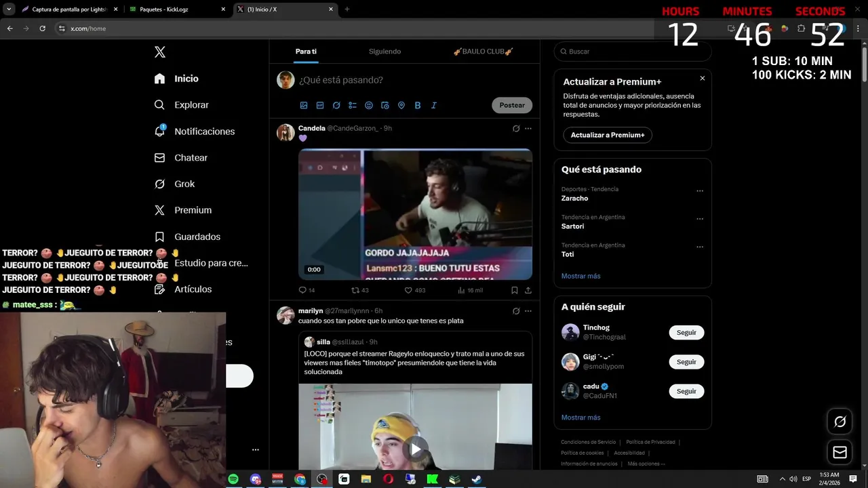Open Artículos in the sidebar
Image resolution: width=868 pixels, height=488 pixels.
(183, 289)
